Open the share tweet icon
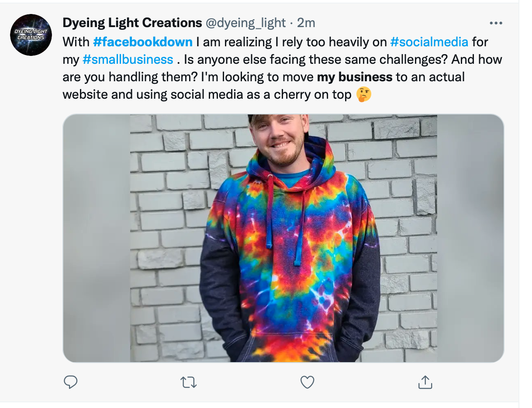Screen dimensions: 532x408 tap(425, 382)
